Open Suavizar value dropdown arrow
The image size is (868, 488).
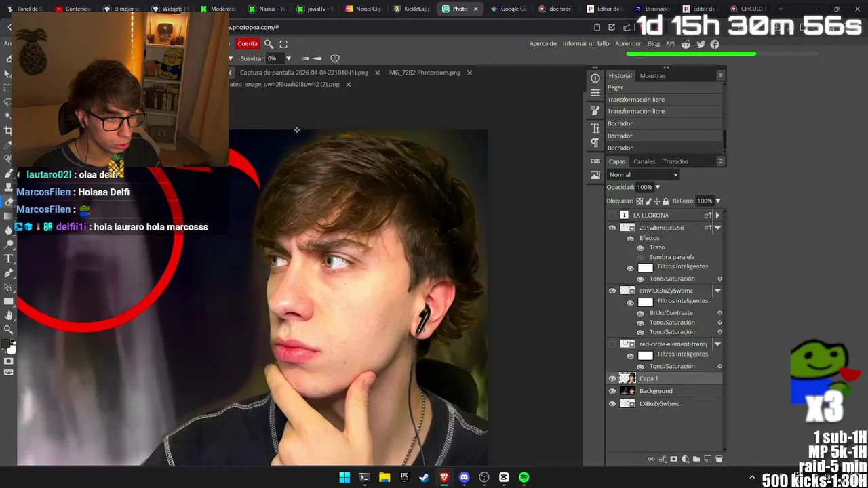(x=288, y=59)
